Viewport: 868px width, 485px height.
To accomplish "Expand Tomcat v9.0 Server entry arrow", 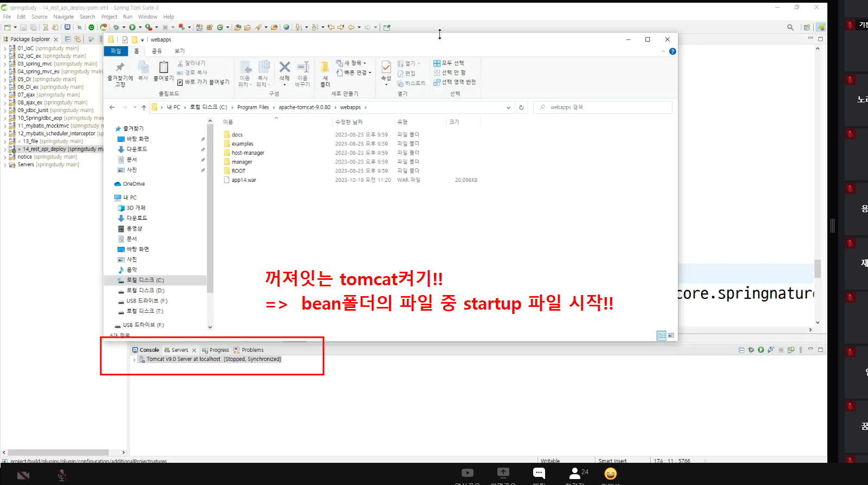I will (x=134, y=359).
